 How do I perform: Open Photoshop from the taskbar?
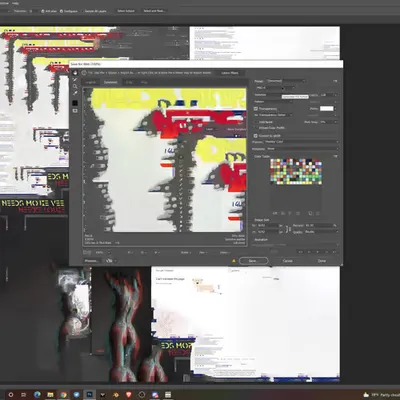[x=89, y=394]
